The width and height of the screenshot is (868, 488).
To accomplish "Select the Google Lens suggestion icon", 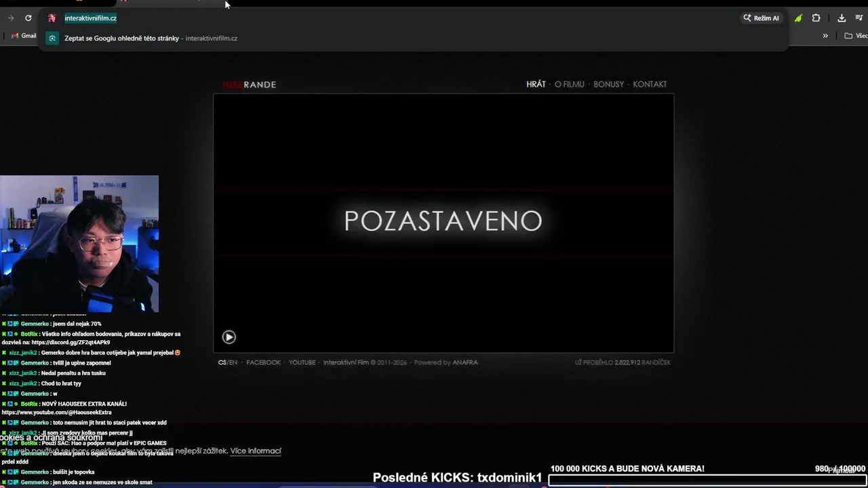I will pos(52,39).
